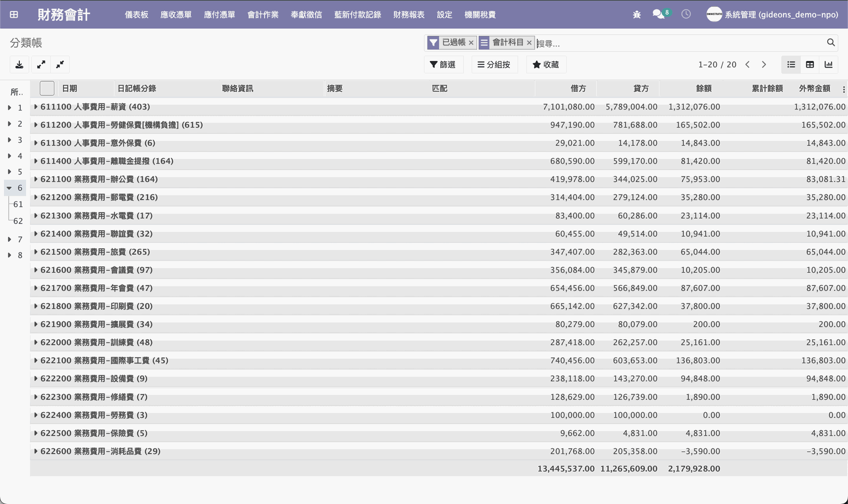Screen dimensions: 848x504
Task: Click the expand all groups icon
Action: coord(41,64)
